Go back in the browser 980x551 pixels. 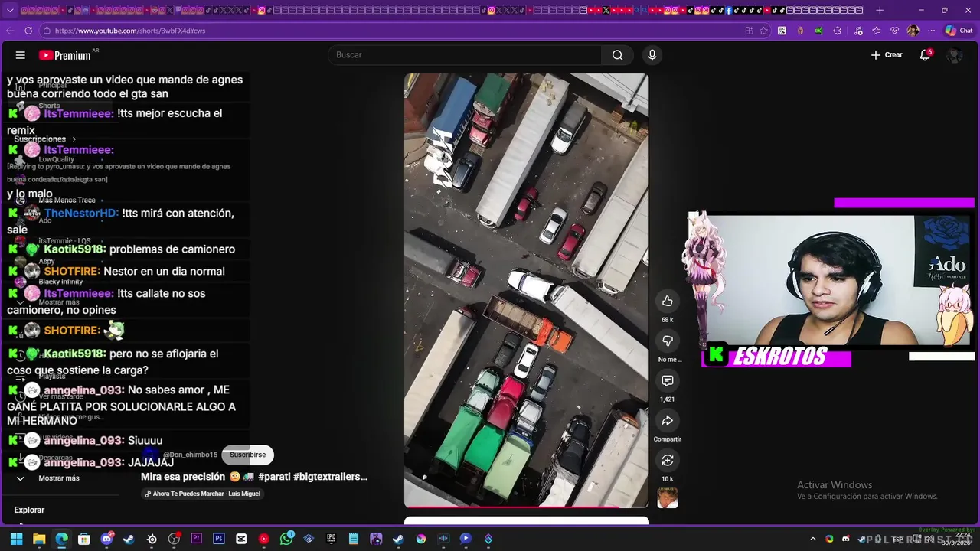pos(10,31)
